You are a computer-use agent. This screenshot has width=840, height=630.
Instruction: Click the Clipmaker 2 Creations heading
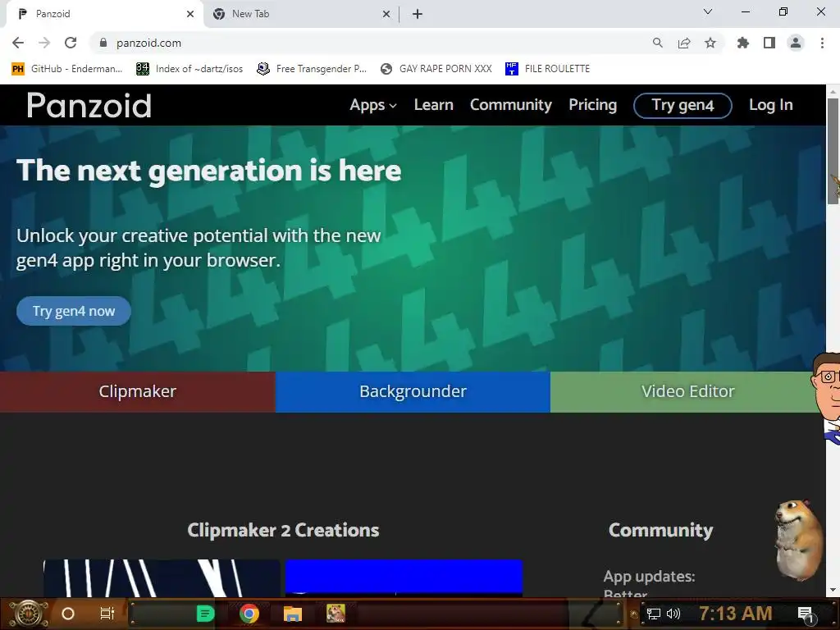click(x=283, y=530)
